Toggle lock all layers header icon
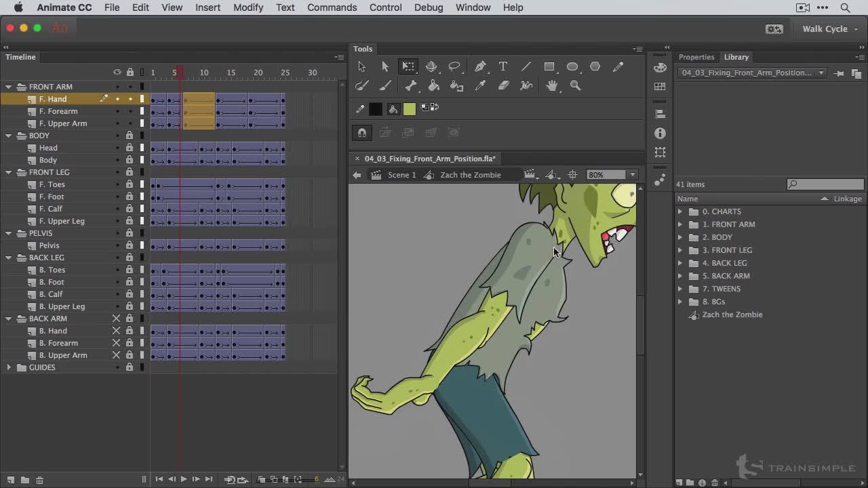 [130, 73]
